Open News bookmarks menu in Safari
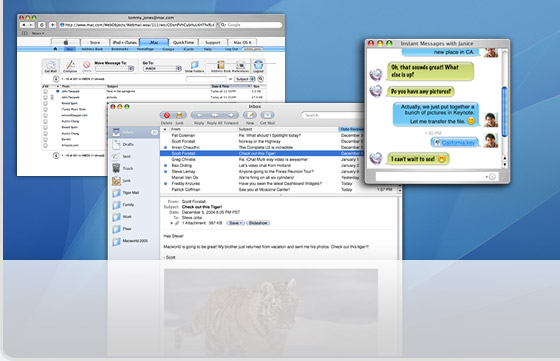This screenshot has height=361, width=560. coord(38,34)
